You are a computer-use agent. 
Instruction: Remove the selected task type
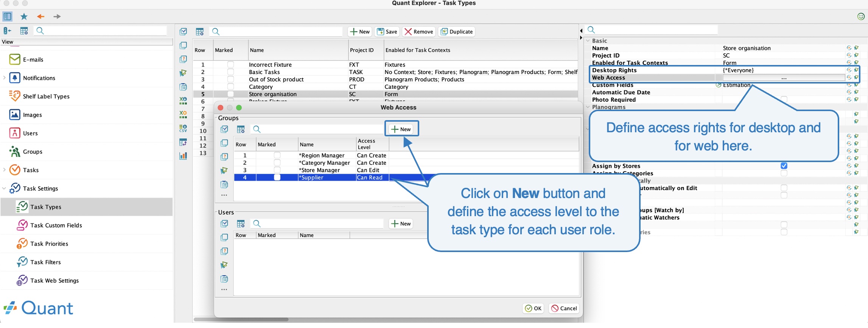(x=419, y=32)
